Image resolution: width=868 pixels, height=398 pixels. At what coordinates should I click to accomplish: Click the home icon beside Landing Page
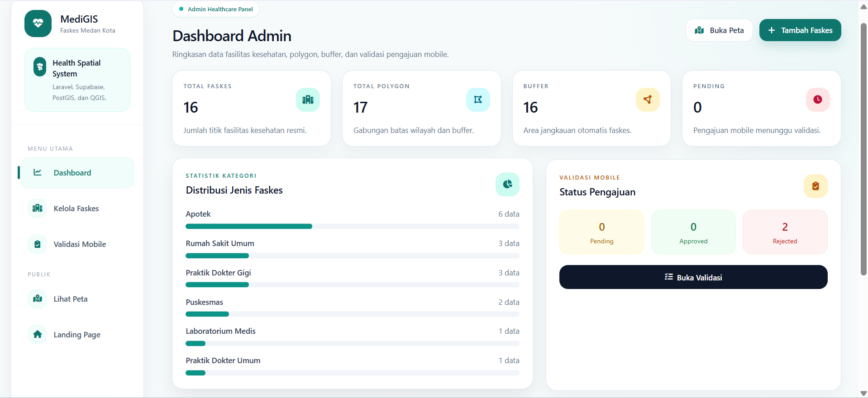[x=38, y=335]
